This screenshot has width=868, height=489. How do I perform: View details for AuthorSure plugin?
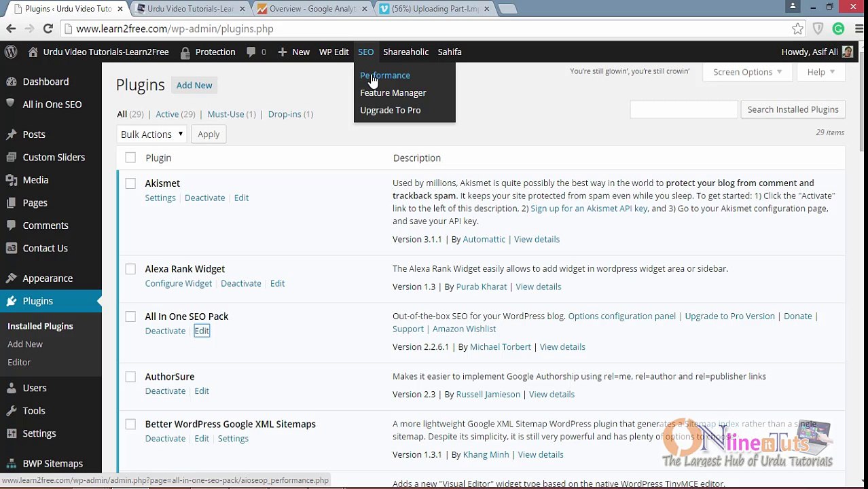point(551,394)
